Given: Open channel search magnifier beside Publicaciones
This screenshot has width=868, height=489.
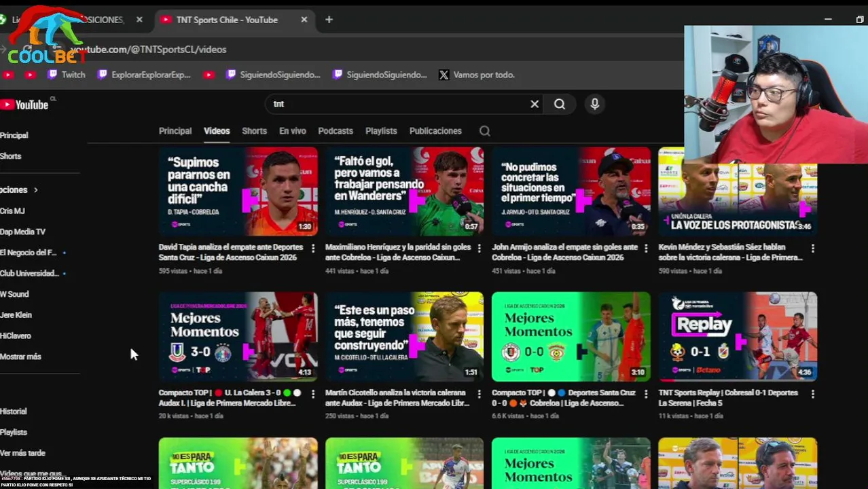Looking at the screenshot, I should (x=484, y=131).
